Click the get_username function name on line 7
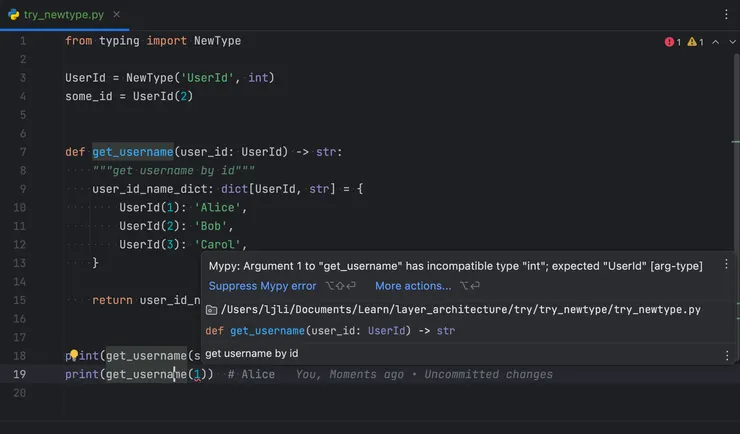Image resolution: width=740 pixels, height=434 pixels. click(132, 152)
